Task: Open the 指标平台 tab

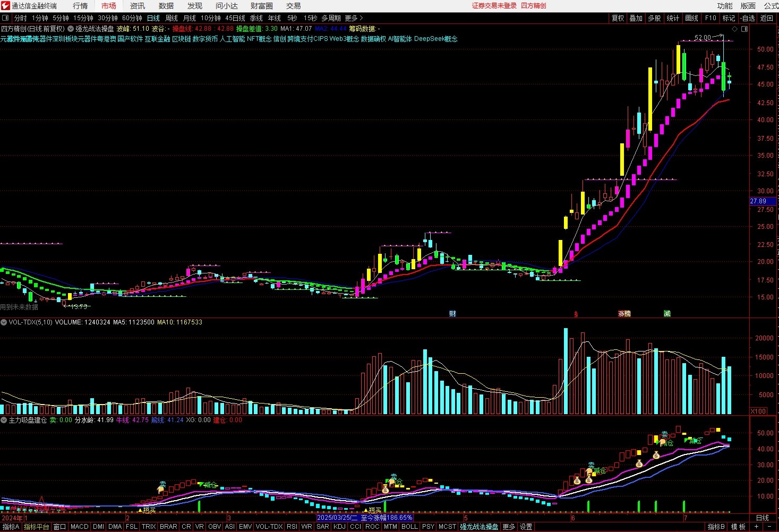Action: (x=37, y=527)
